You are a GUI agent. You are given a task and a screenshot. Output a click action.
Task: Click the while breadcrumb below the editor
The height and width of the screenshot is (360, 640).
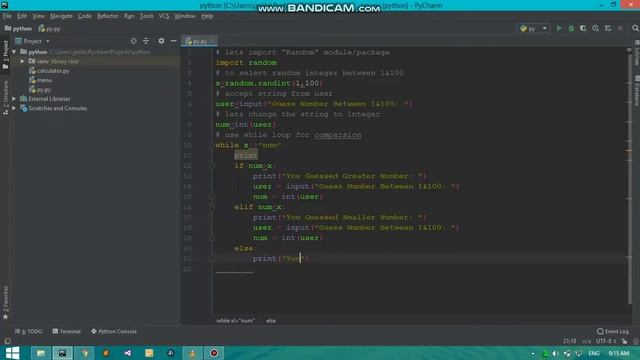[x=235, y=321]
